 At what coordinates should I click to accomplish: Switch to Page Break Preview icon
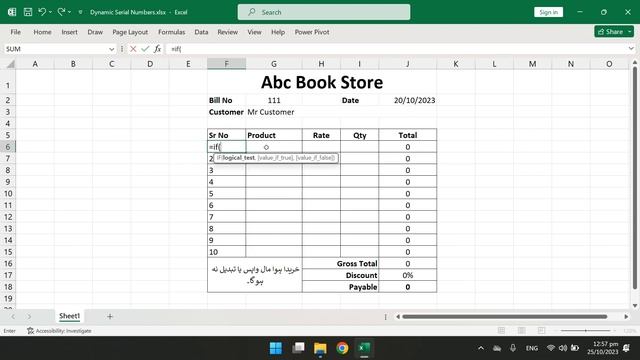coord(541,331)
